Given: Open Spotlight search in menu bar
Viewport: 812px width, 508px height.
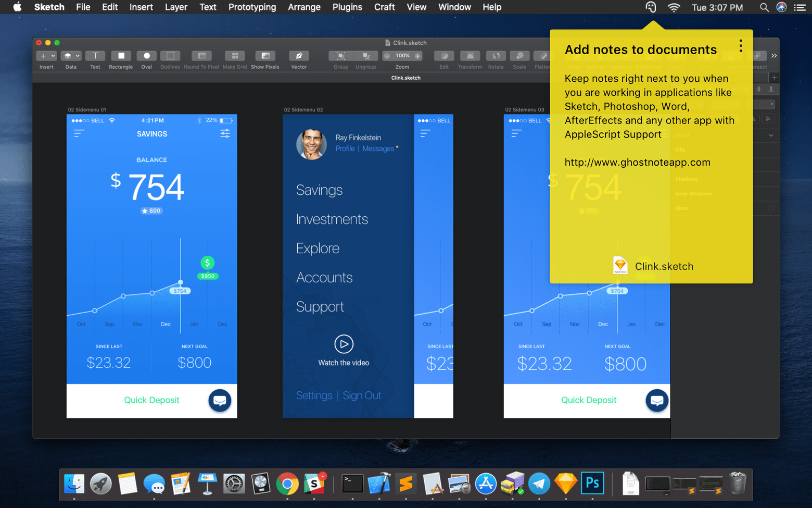Looking at the screenshot, I should (764, 7).
